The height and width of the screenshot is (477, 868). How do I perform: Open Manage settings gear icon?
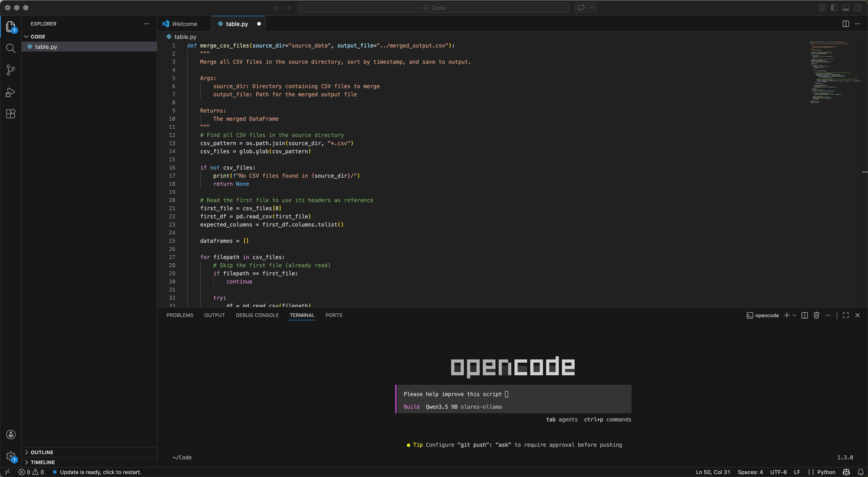pyautogui.click(x=10, y=456)
